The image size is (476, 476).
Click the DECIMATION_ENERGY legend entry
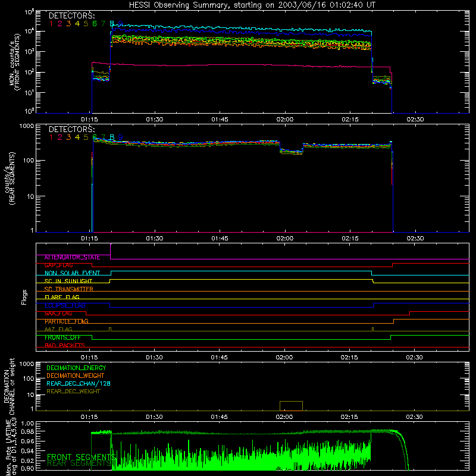76,368
